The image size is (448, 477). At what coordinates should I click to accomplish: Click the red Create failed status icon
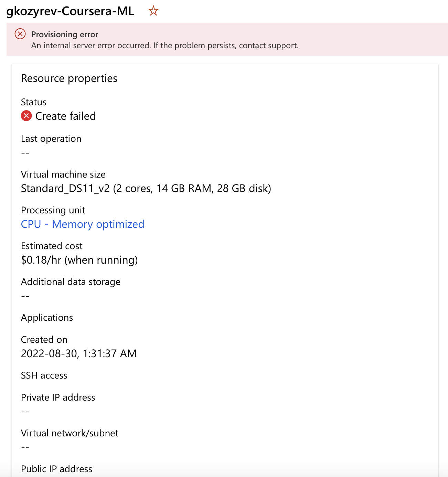(x=26, y=116)
